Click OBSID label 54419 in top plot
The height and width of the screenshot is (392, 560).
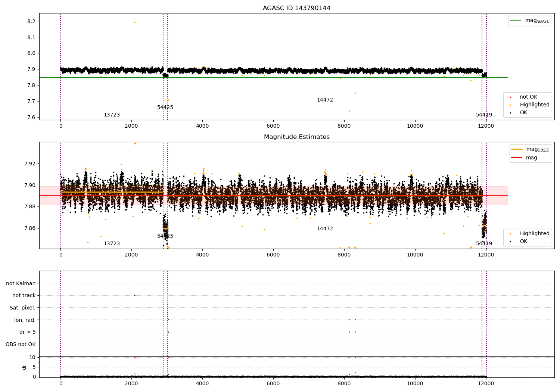coord(484,115)
